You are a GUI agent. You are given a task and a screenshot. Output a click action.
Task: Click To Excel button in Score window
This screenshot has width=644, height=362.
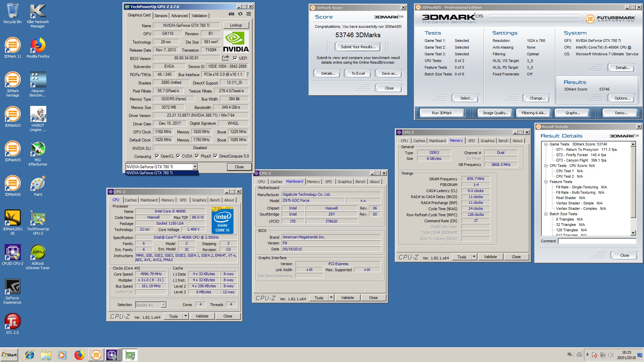(x=358, y=73)
